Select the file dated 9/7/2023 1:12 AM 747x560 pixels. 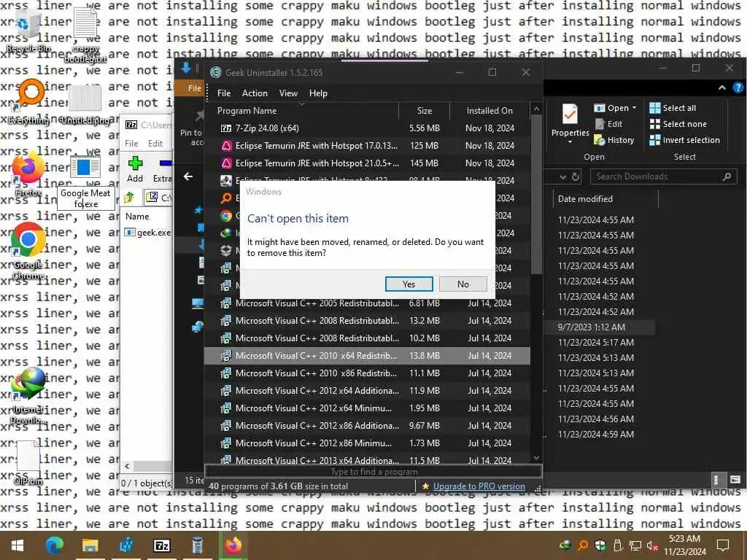(x=600, y=327)
